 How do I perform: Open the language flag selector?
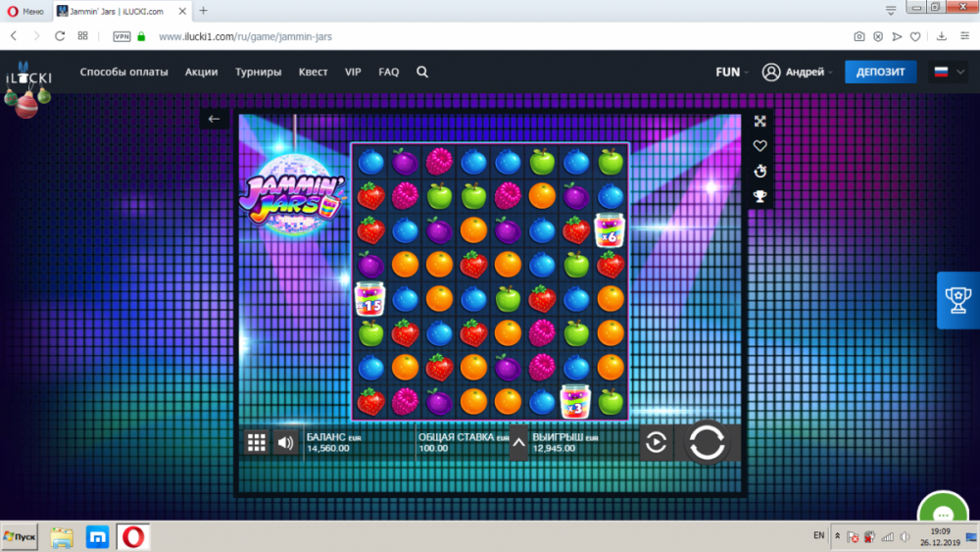[947, 72]
